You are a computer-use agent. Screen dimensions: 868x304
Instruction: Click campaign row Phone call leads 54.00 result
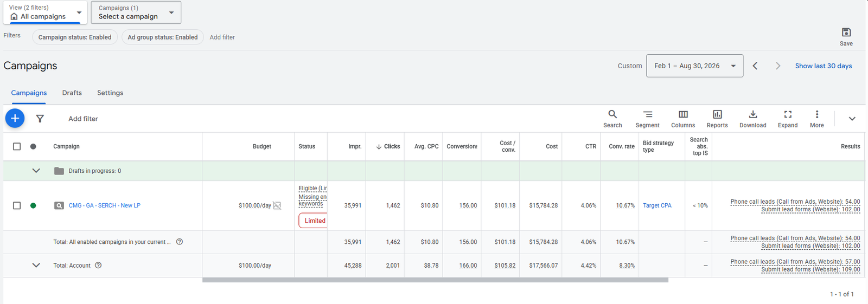[x=795, y=202]
